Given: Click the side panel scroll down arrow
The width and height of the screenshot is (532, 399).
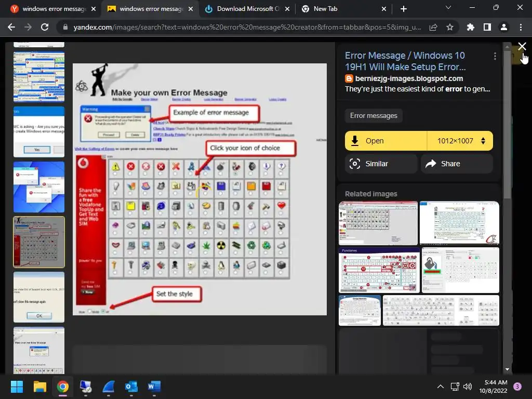Looking at the screenshot, I should [507, 369].
